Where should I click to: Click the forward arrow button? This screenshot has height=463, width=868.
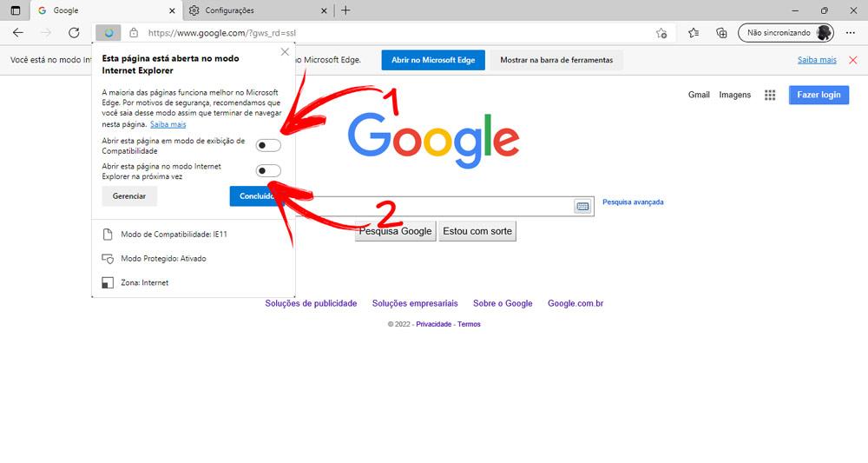pos(46,33)
